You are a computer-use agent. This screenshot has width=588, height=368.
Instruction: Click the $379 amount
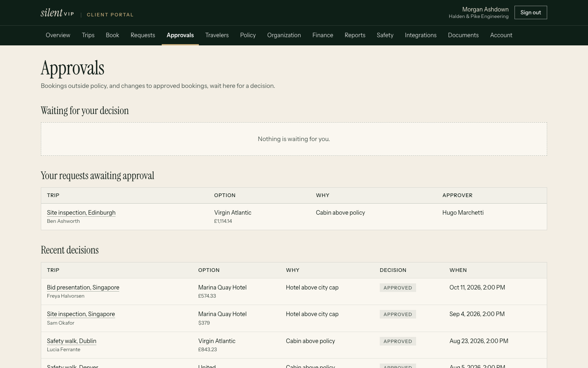pos(204,323)
